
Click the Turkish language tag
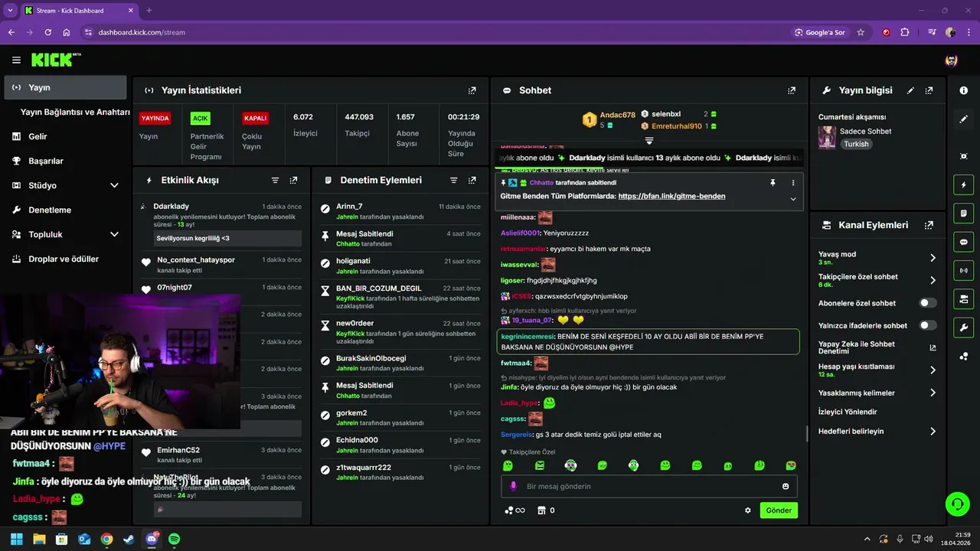click(x=856, y=144)
